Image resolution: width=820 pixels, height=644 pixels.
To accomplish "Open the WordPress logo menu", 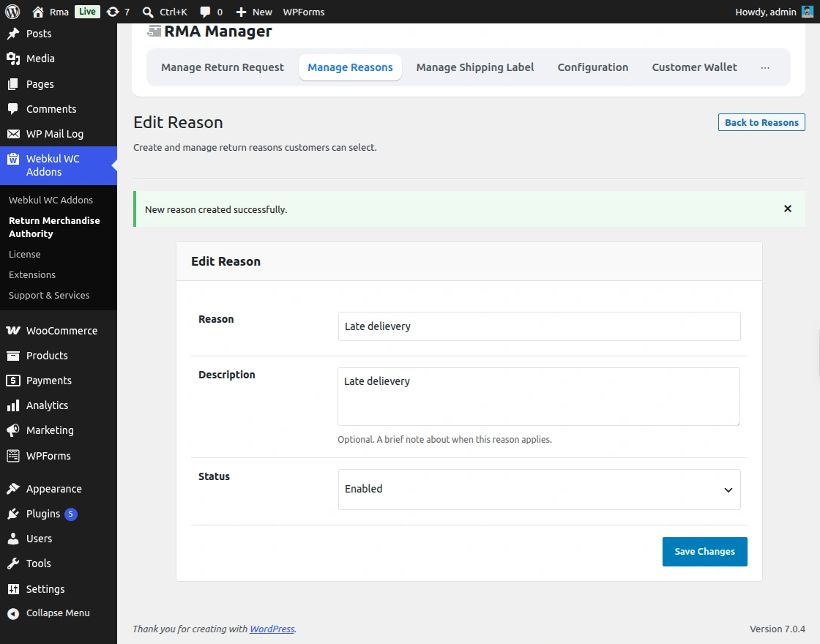I will coord(12,12).
